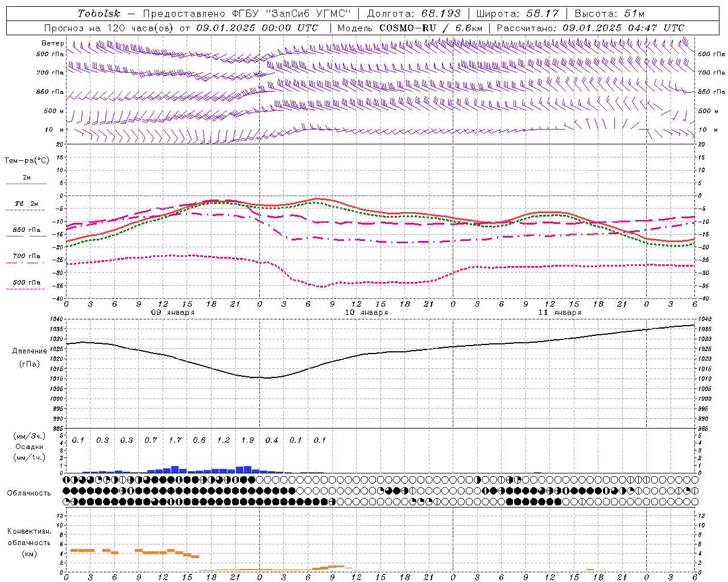Click the '10 м' wind level label on left
The image size is (728, 582).
coord(55,130)
